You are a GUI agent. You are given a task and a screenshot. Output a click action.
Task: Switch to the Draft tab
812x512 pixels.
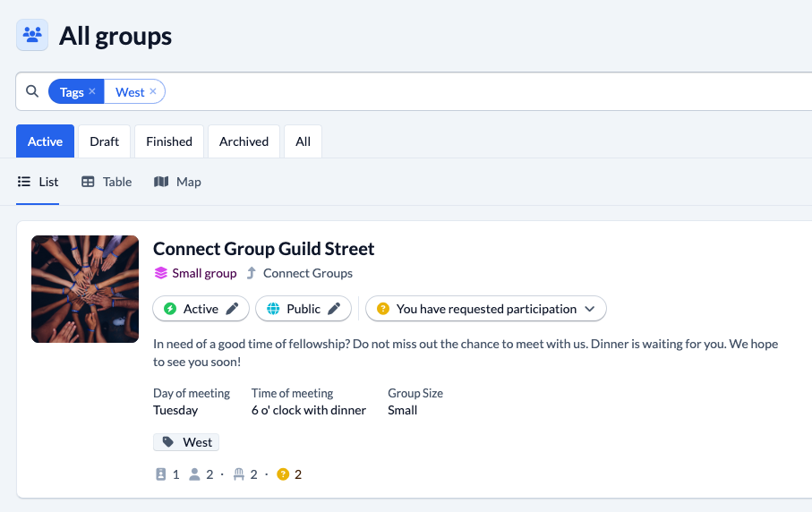coord(104,141)
